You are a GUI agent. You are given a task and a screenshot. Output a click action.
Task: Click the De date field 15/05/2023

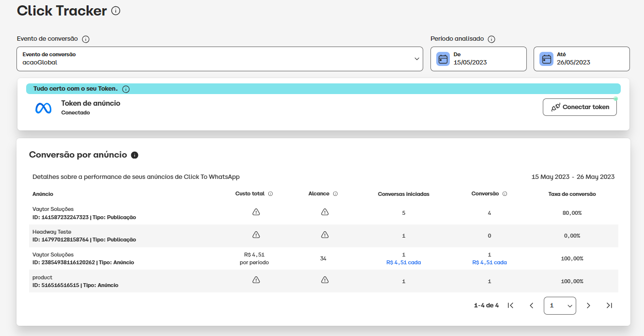(478, 59)
